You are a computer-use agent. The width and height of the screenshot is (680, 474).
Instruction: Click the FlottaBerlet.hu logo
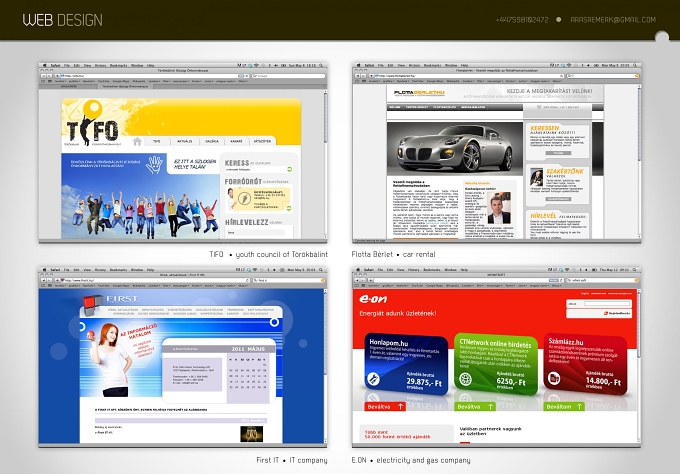click(418, 93)
